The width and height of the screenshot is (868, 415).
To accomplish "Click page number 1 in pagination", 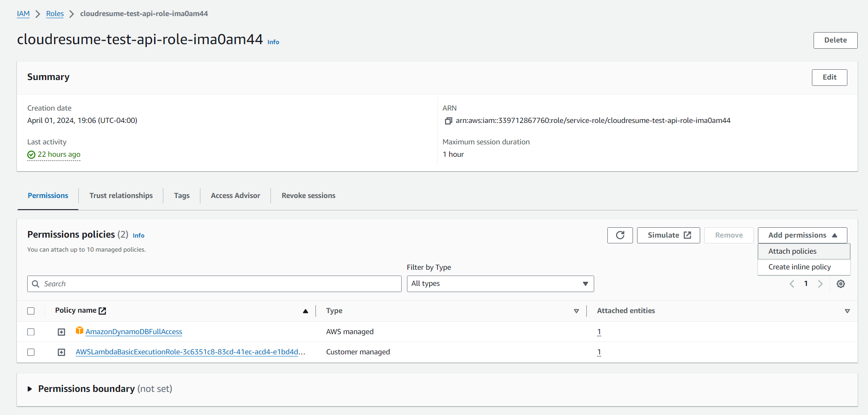I will [x=806, y=284].
